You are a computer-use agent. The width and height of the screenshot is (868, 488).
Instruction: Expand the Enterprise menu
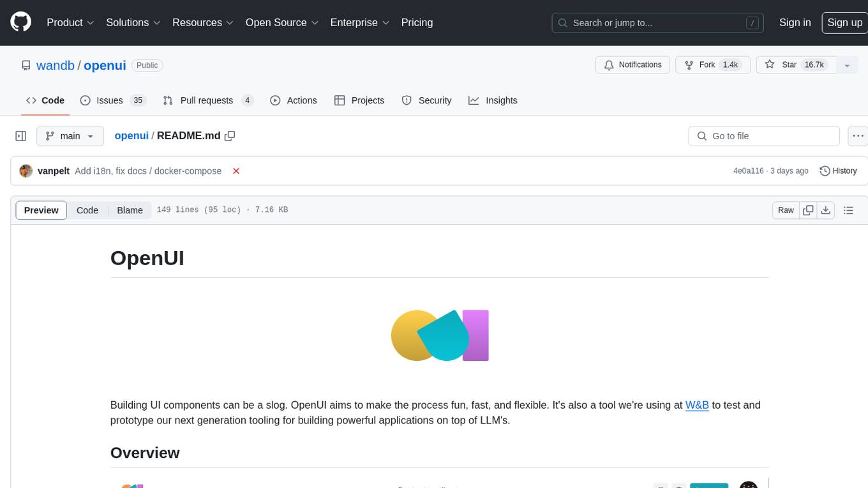tap(359, 22)
